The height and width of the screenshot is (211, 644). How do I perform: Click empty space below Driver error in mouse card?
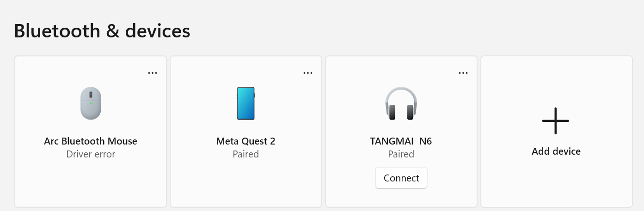tap(91, 185)
